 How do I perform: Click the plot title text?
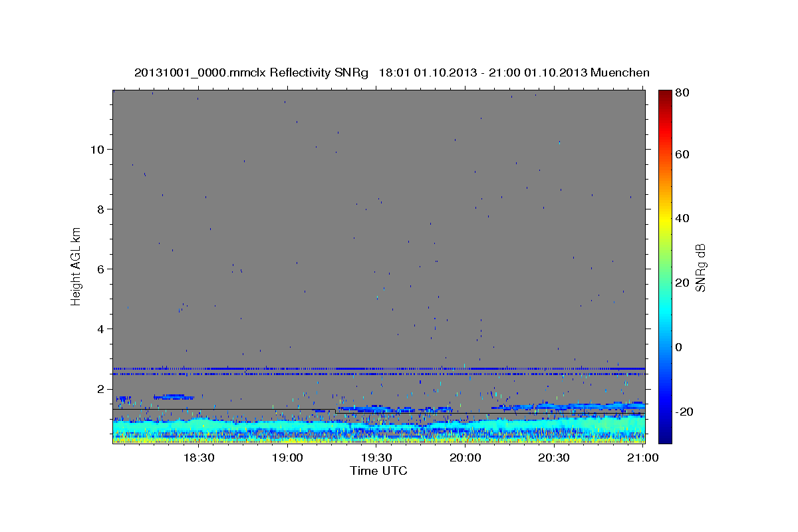click(x=392, y=72)
